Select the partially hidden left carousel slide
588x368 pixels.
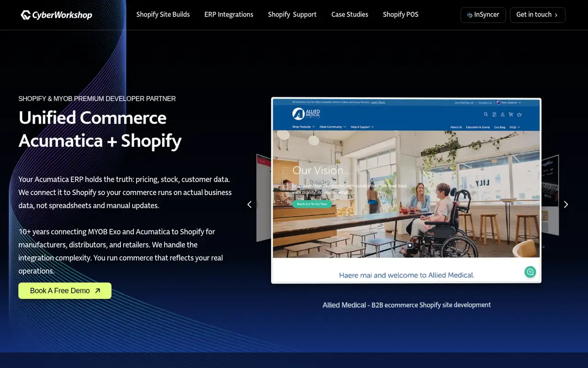(264, 198)
